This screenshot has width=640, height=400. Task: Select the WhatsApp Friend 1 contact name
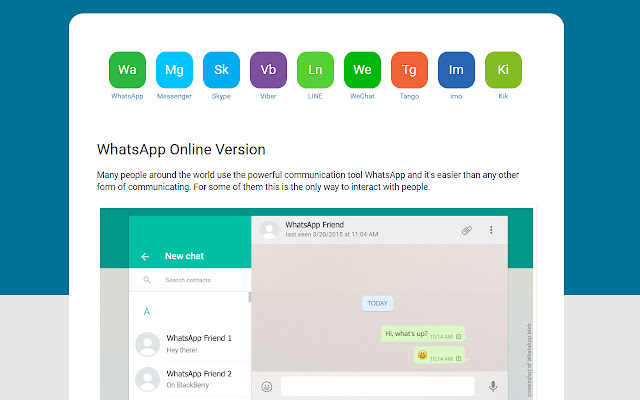click(x=199, y=338)
